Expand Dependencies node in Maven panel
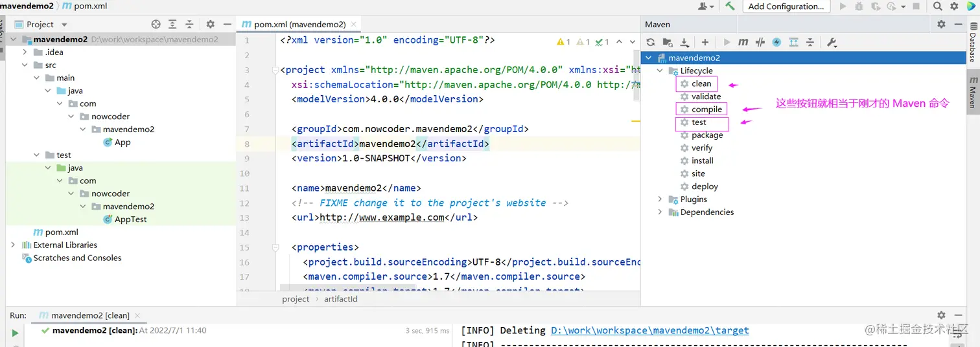This screenshot has height=347, width=980. pos(660,212)
